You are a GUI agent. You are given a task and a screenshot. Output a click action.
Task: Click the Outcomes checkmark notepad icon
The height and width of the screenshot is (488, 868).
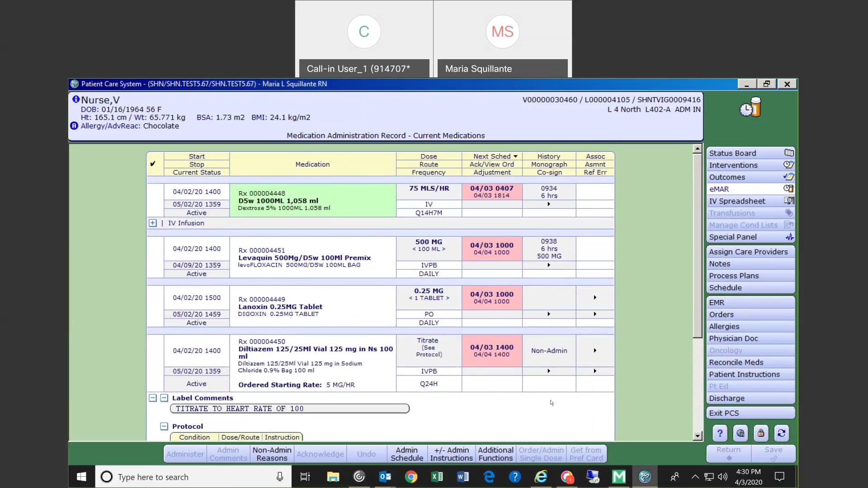[789, 177]
